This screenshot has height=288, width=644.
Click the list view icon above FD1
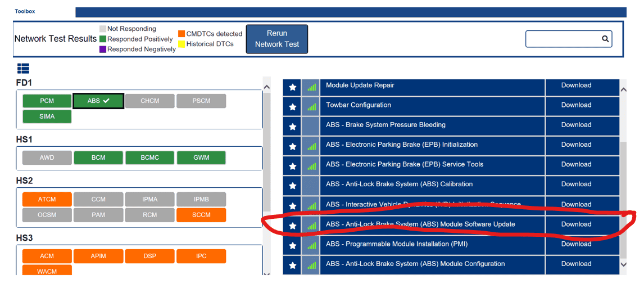23,69
